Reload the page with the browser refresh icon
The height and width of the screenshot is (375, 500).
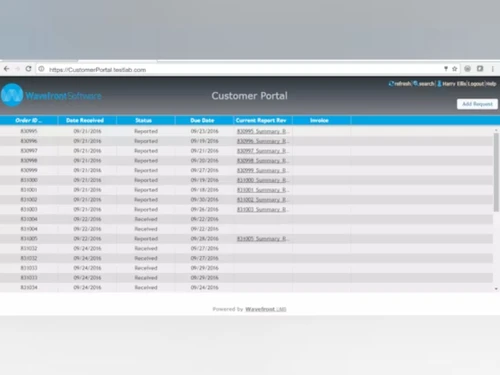(28, 69)
